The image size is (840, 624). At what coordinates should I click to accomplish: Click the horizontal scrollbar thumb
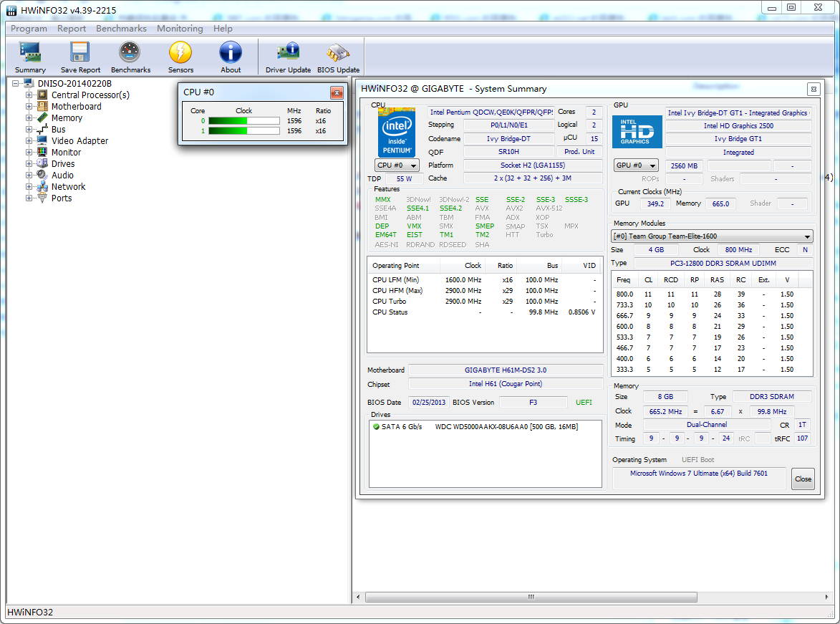coord(531,597)
